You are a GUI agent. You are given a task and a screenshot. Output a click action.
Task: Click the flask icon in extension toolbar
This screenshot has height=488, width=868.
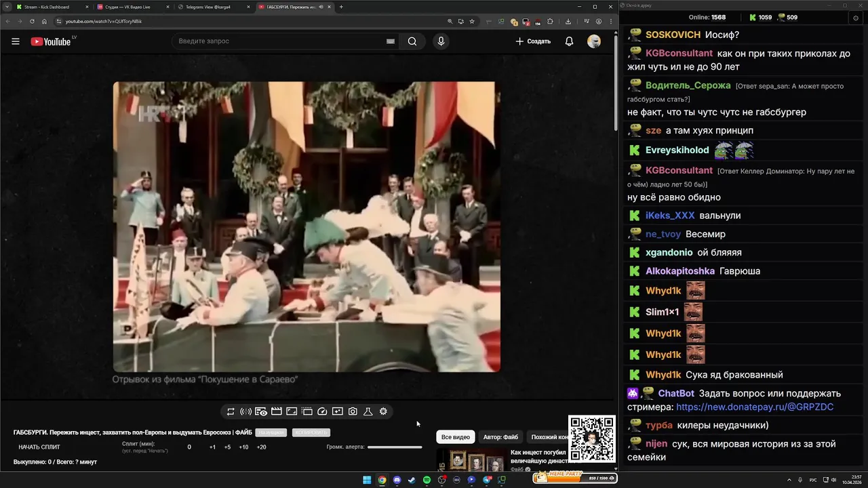tap(368, 411)
